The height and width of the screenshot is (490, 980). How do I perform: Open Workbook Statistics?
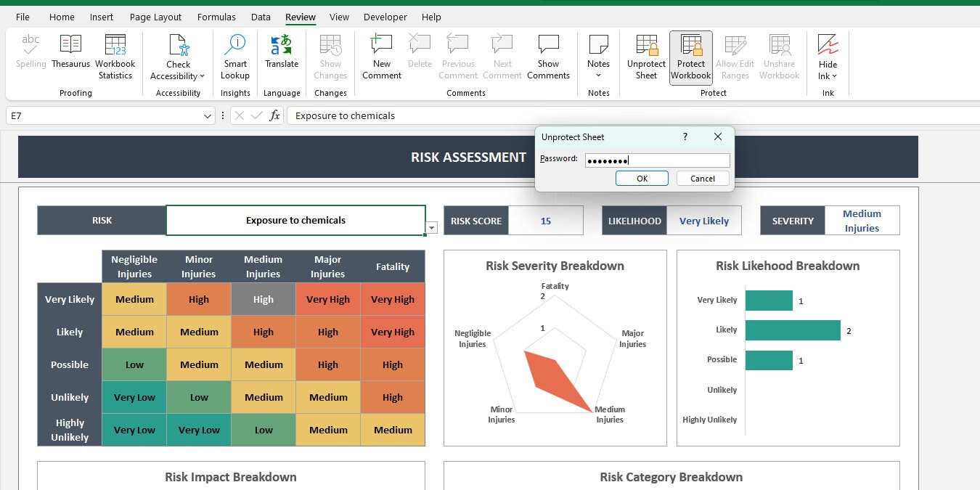pyautogui.click(x=115, y=57)
